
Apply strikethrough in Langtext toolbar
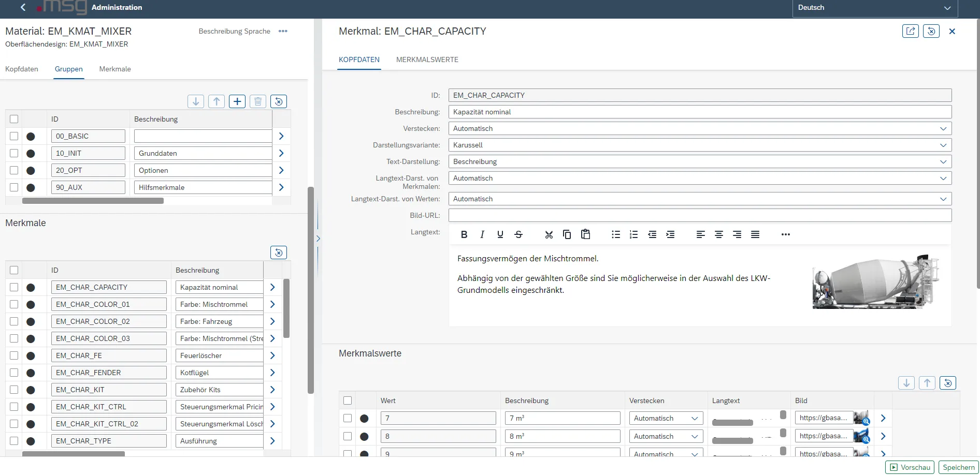(518, 234)
